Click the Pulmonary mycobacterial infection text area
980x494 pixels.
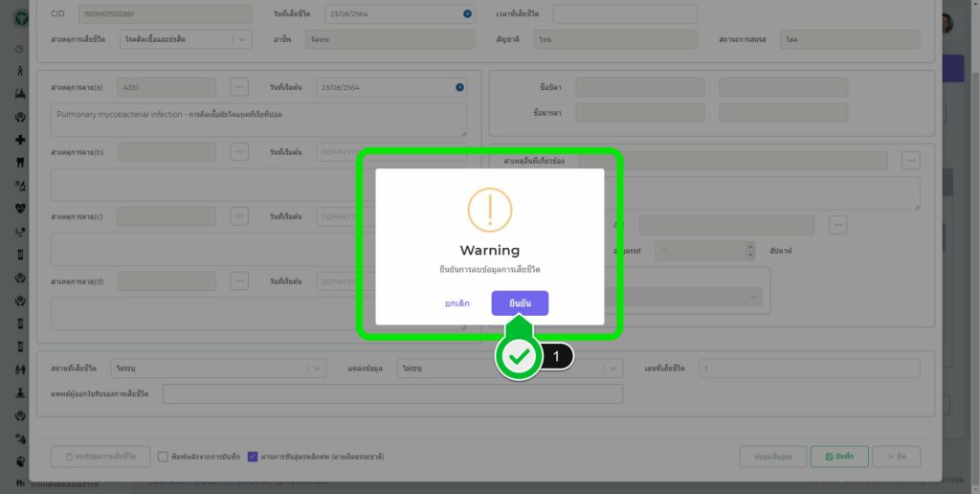[x=258, y=120]
